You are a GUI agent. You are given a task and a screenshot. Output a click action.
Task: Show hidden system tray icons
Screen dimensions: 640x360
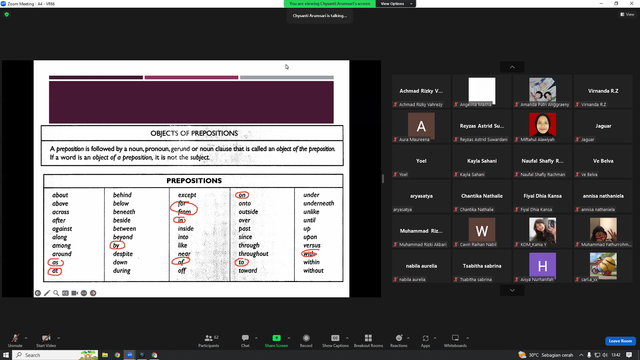point(581,355)
